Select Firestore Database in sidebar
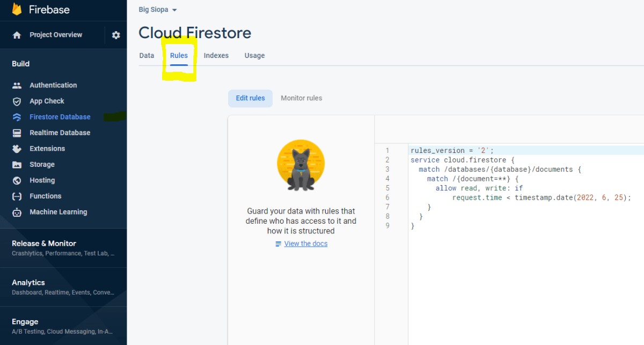This screenshot has width=644, height=345. point(60,117)
